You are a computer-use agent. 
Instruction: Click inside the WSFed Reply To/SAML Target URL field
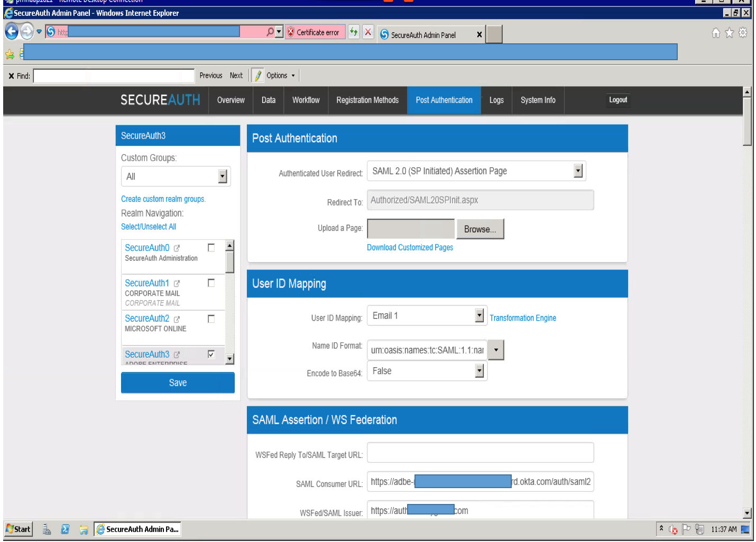click(x=480, y=452)
